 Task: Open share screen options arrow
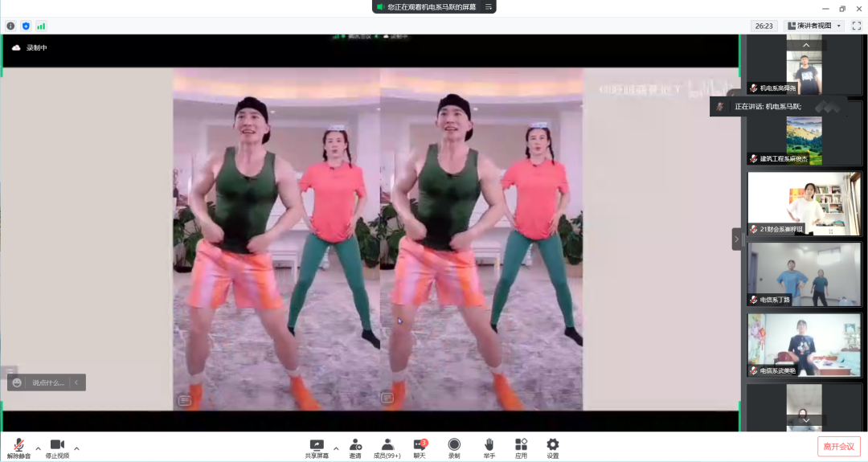pyautogui.click(x=336, y=448)
